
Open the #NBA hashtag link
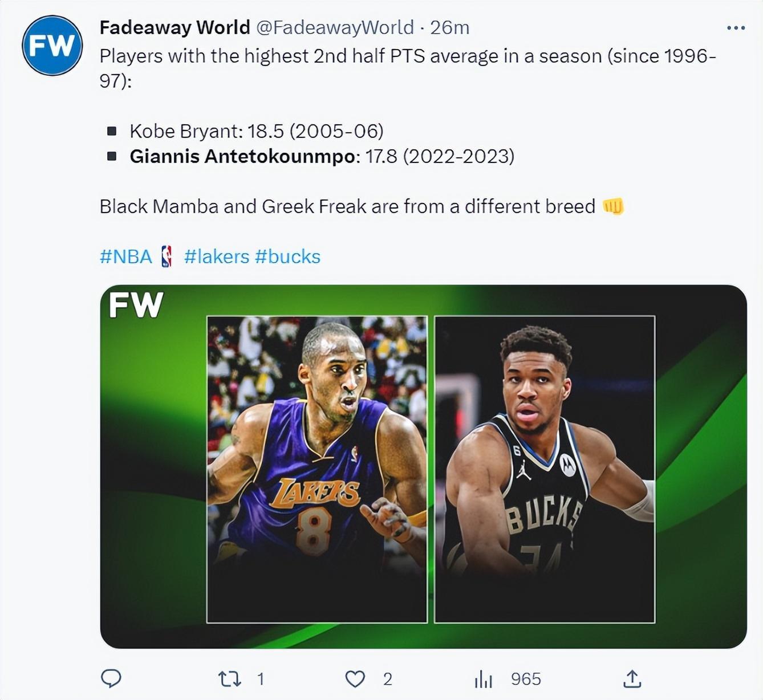(126, 257)
